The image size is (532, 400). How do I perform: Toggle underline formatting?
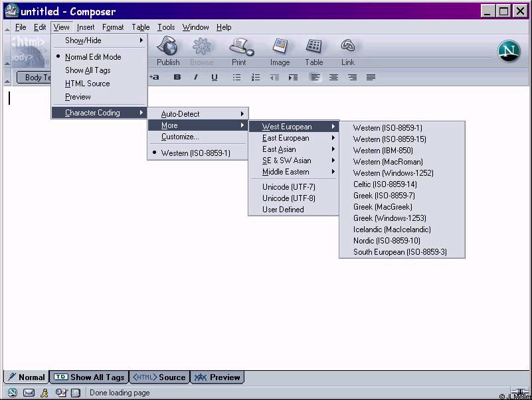click(214, 78)
